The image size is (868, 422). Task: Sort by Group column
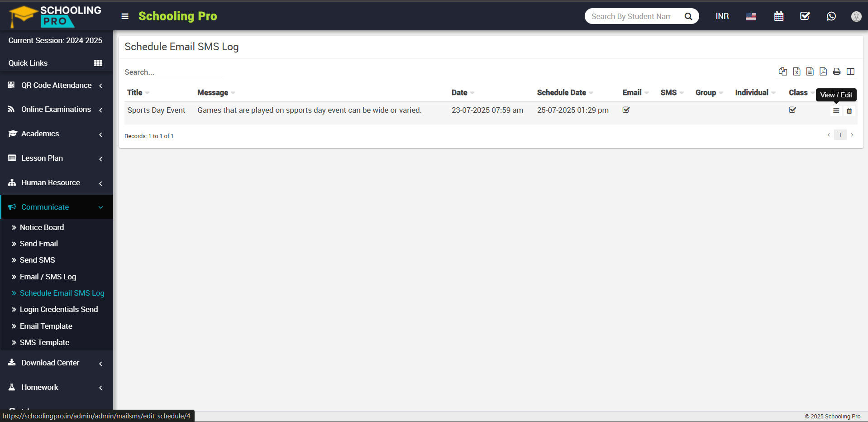709,92
